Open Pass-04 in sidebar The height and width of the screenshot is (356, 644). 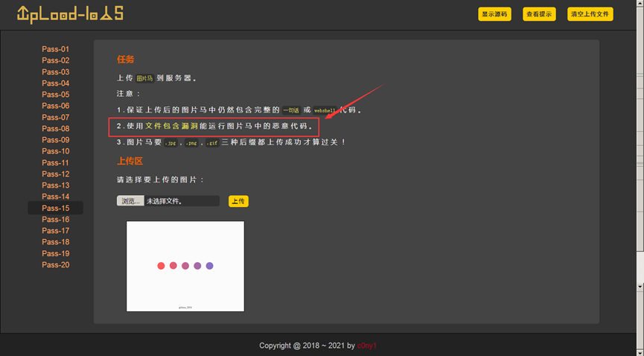[x=55, y=83]
